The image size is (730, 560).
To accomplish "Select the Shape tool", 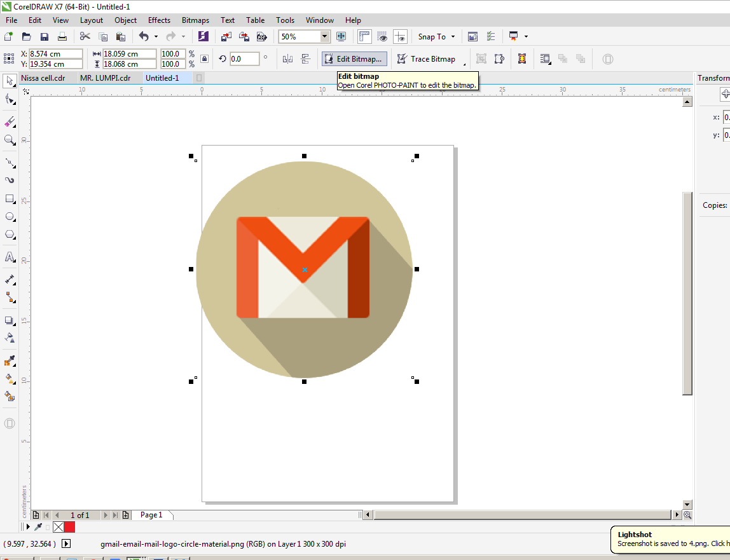I will 10,99.
